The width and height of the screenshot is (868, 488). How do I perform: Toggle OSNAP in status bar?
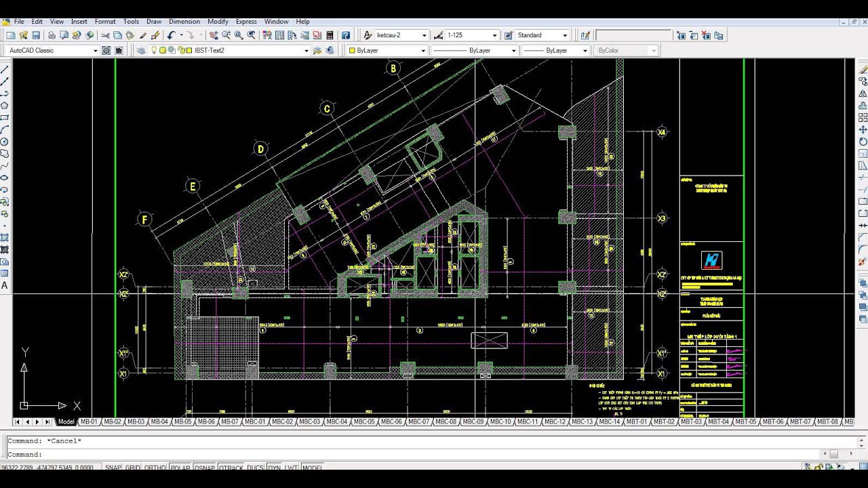(x=204, y=468)
